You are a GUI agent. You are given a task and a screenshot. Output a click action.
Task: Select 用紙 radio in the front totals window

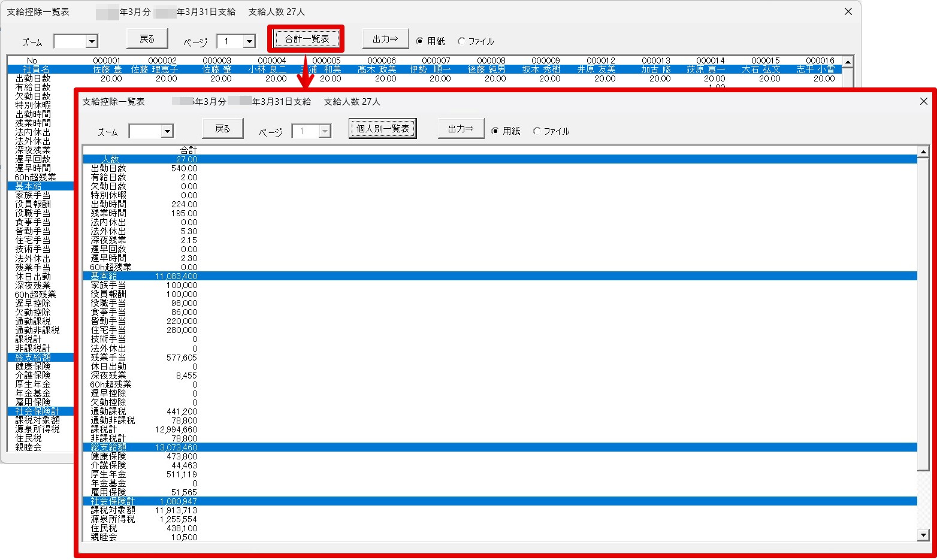tap(495, 131)
